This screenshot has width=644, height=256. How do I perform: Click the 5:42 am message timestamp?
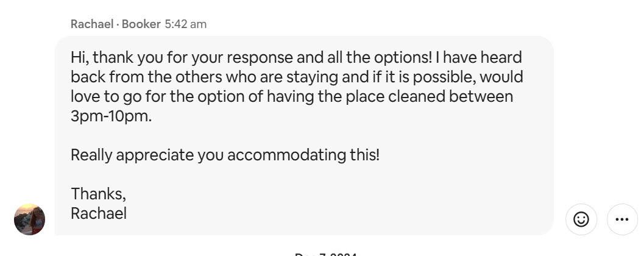click(x=186, y=24)
